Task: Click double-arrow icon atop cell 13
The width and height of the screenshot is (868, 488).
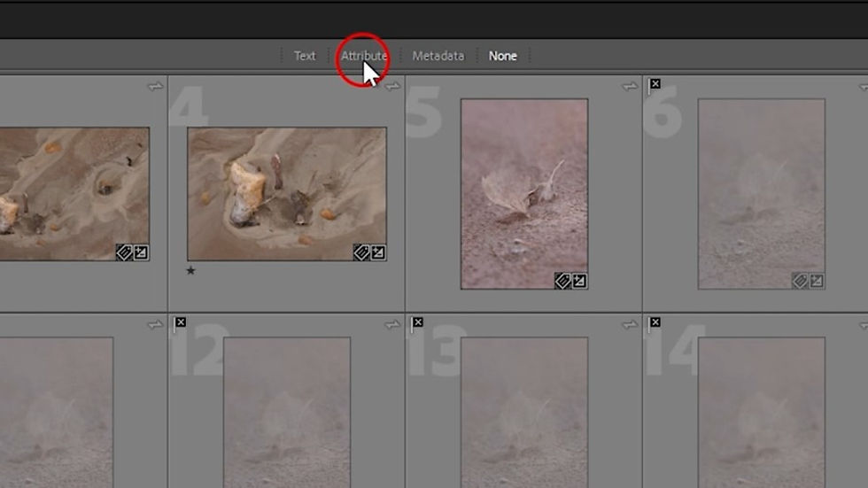Action: click(630, 325)
